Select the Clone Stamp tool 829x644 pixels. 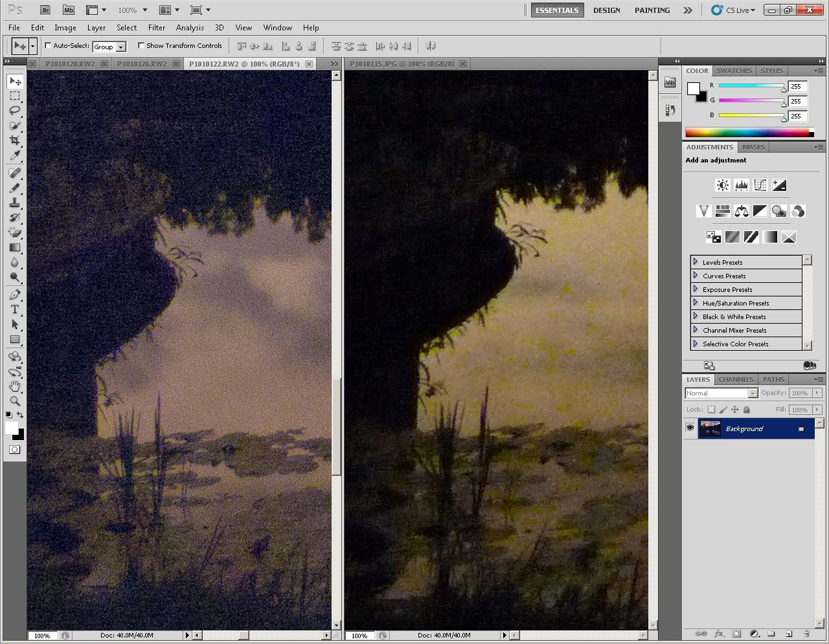tap(15, 203)
